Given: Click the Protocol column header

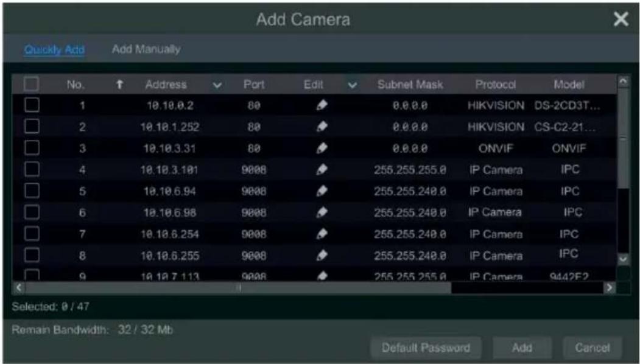Looking at the screenshot, I should pos(496,85).
